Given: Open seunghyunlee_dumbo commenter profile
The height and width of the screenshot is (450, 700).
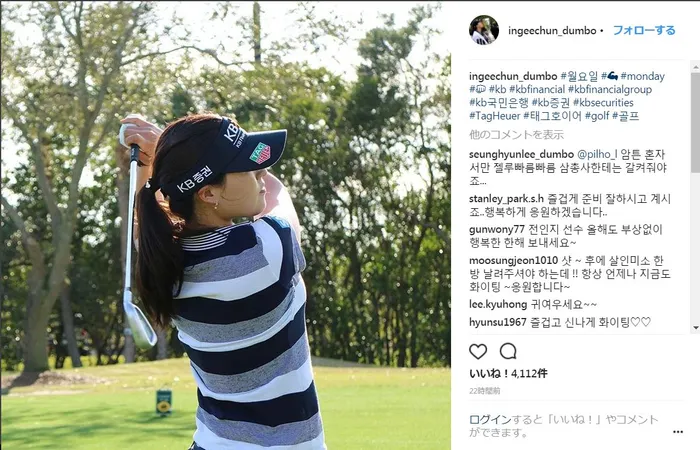Looking at the screenshot, I should pos(521,154).
